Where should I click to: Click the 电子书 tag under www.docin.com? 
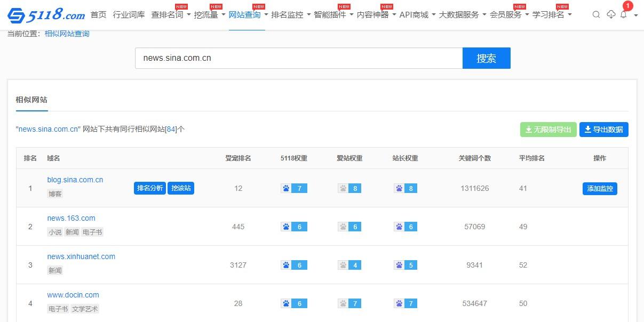[58, 309]
